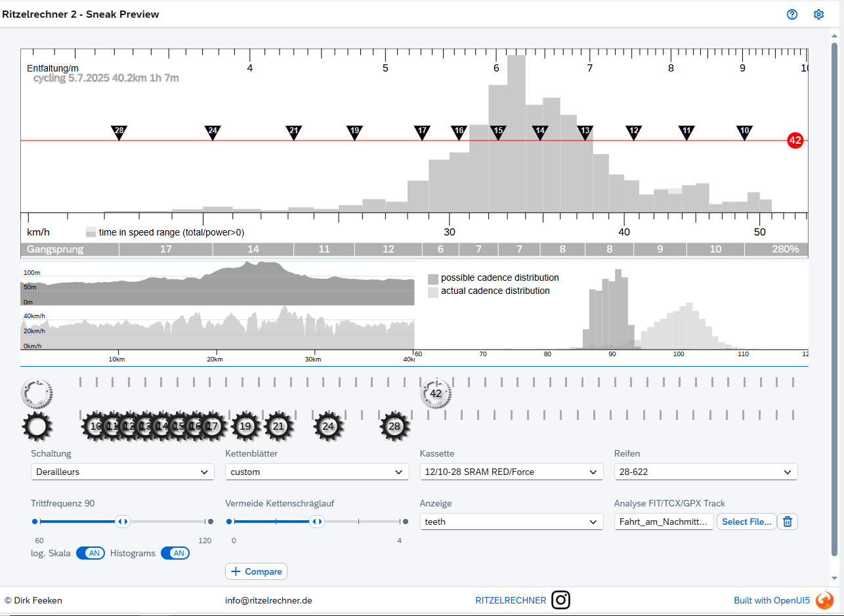844x616 pixels.
Task: Click the OpenUI5 phoenix logo
Action: pos(824,600)
